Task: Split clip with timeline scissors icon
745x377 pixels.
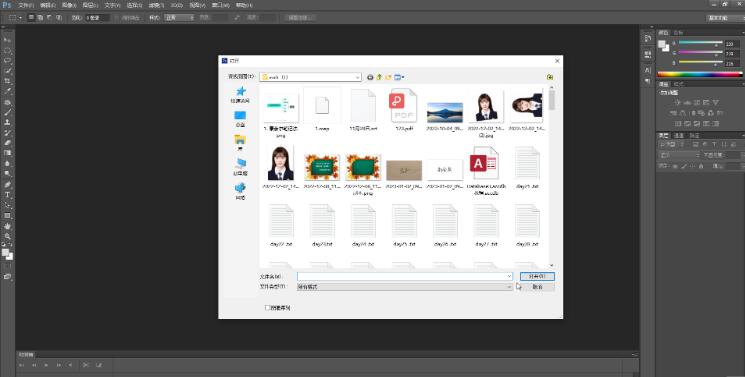Action: click(x=86, y=365)
